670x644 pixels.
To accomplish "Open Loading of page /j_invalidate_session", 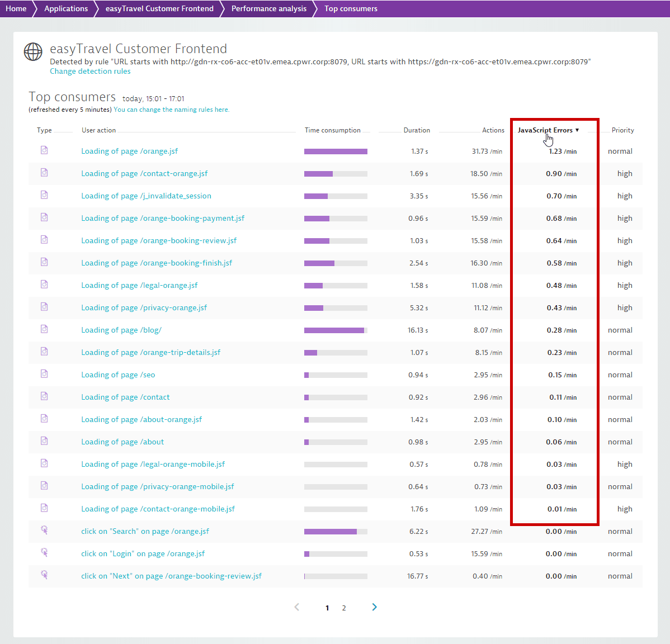I will click(x=146, y=196).
